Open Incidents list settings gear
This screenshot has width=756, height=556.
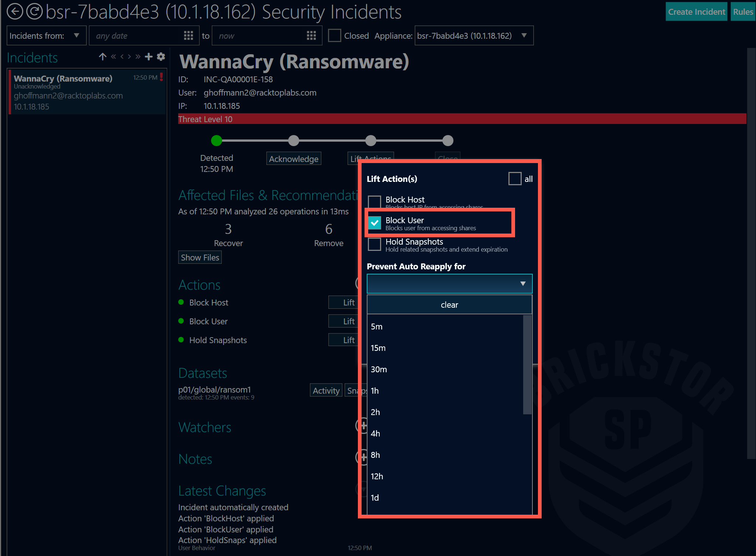point(161,56)
